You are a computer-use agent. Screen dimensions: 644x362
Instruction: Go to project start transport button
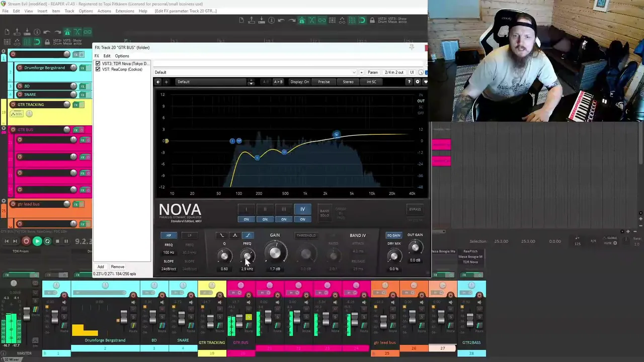7,241
